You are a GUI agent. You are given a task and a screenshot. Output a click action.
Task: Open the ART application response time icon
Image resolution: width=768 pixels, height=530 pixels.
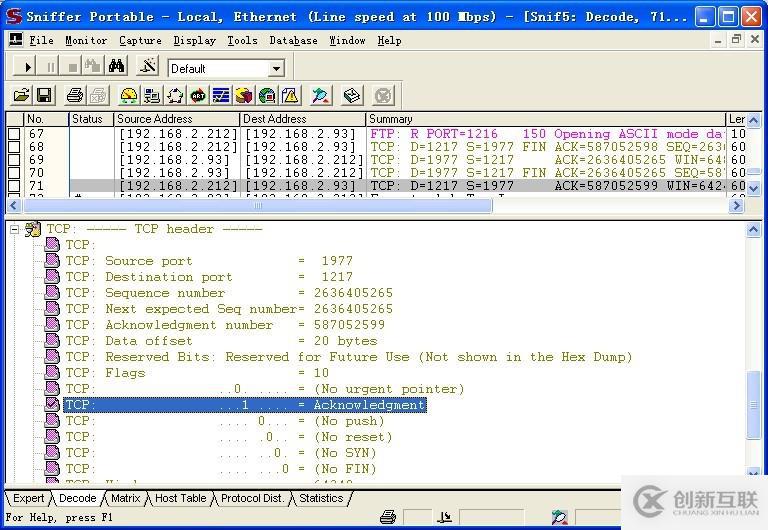coord(198,96)
